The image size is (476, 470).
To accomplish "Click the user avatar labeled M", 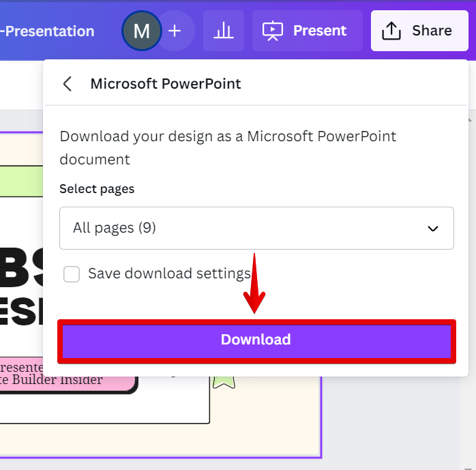I will pyautogui.click(x=141, y=31).
